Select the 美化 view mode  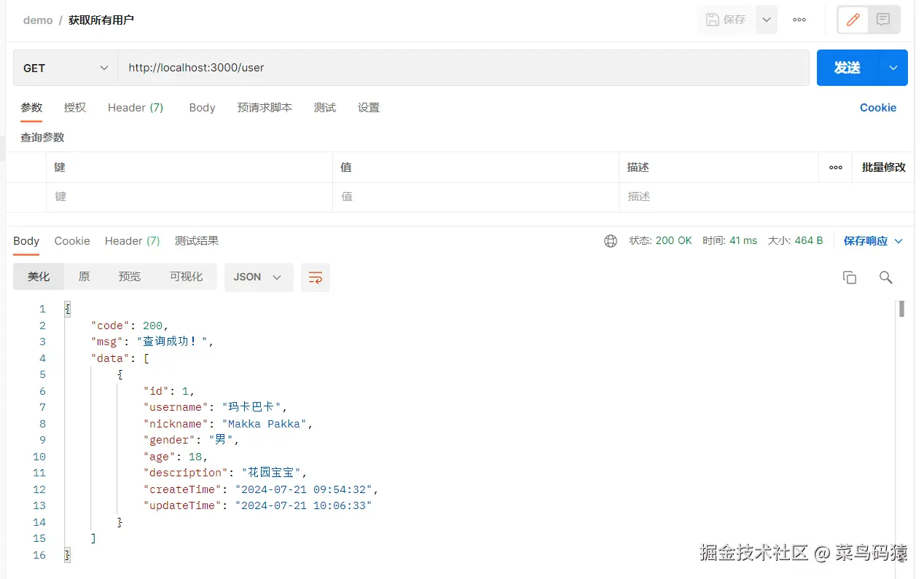[x=39, y=277]
